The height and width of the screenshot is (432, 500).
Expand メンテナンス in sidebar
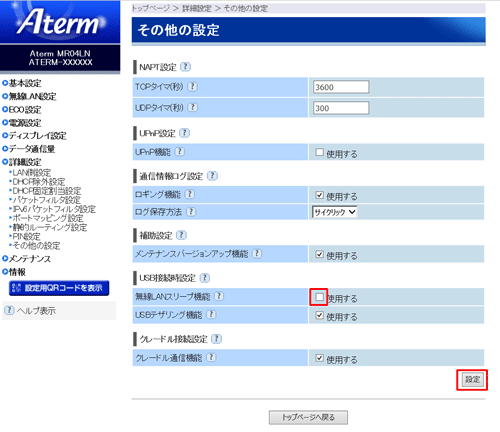tap(27, 259)
